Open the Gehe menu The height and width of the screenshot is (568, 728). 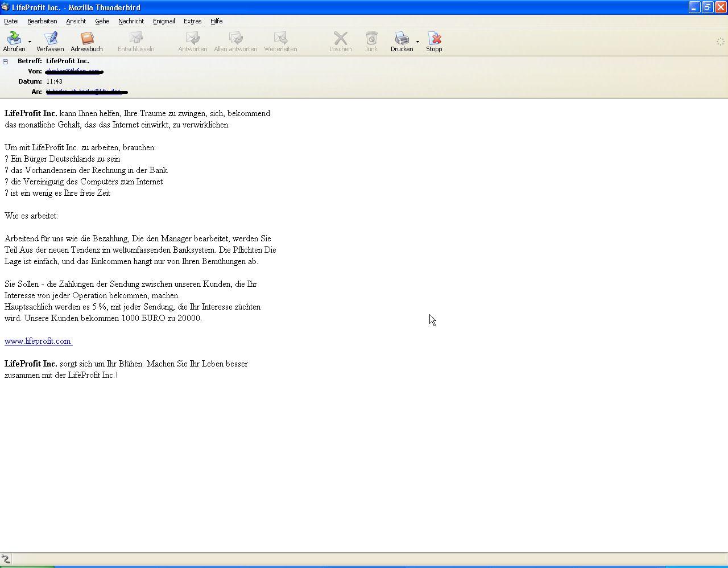point(102,21)
